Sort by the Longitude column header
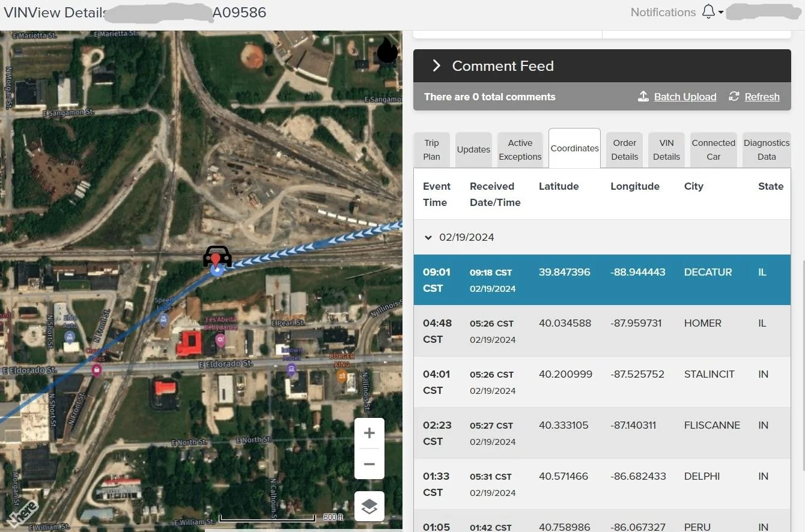The height and width of the screenshot is (532, 805). 635,186
